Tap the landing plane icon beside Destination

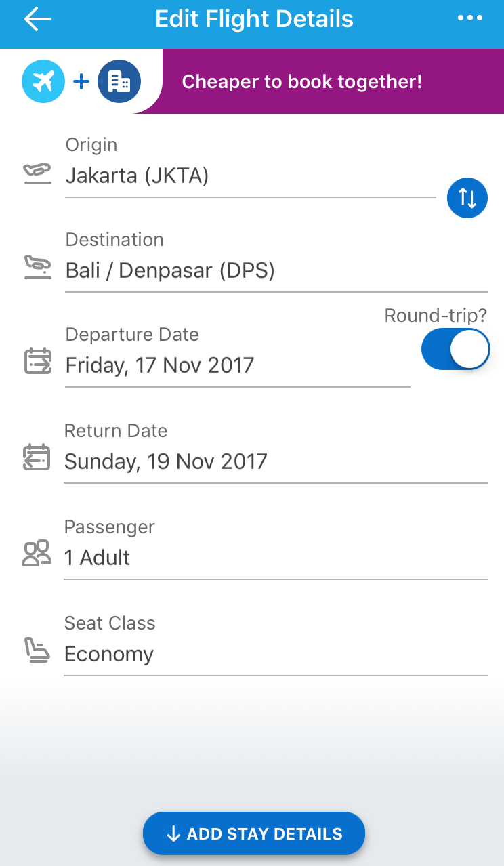[x=37, y=268]
